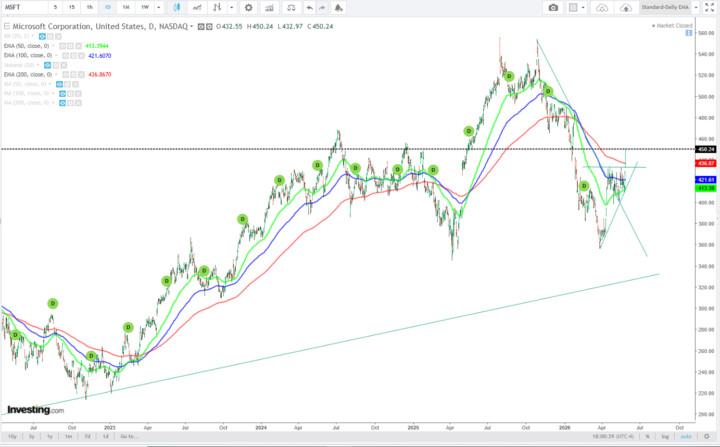Remove the EMA 200 indicator

81,74
